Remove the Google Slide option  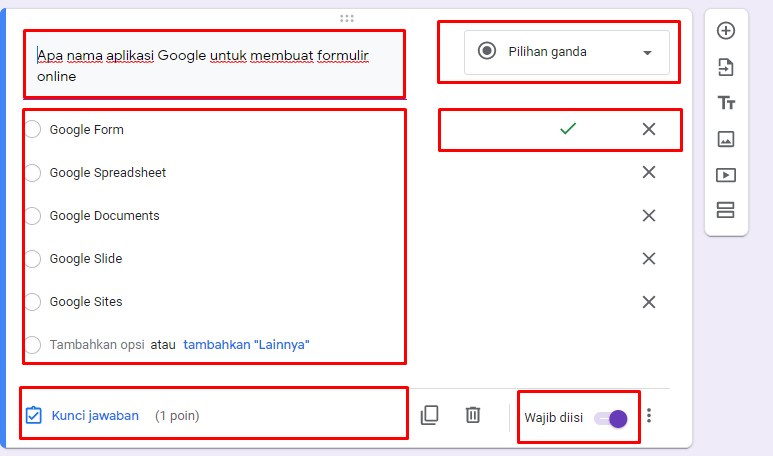point(649,259)
